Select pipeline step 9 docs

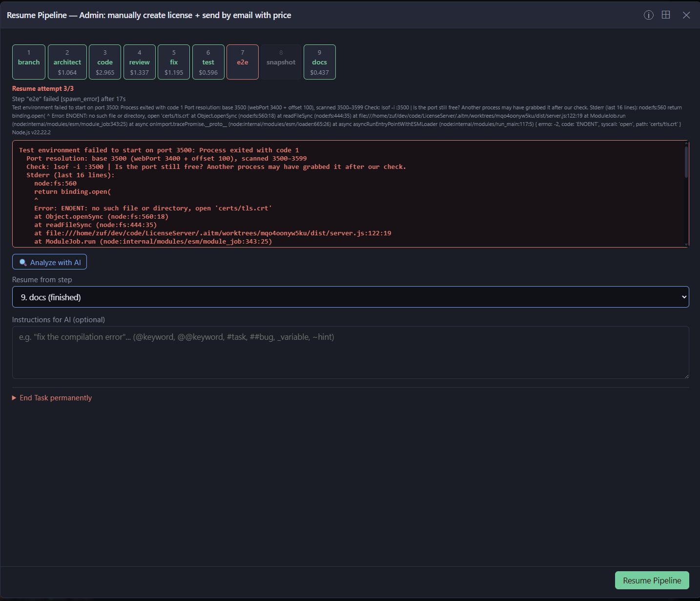click(320, 62)
